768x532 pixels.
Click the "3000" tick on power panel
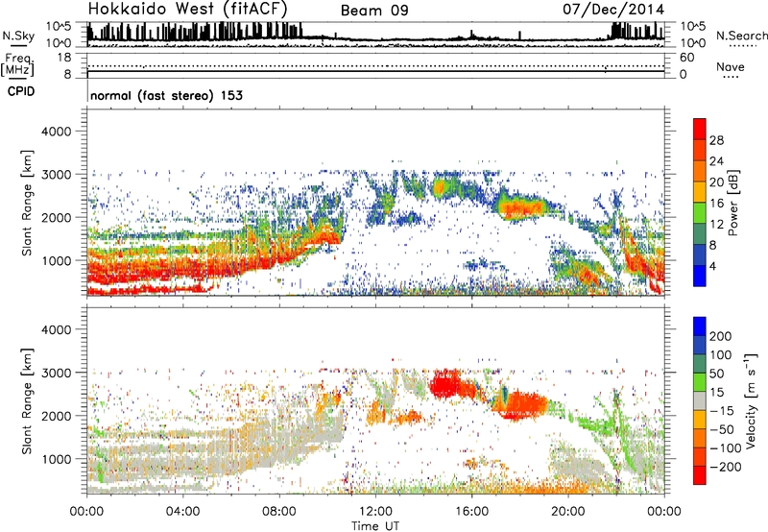tap(56, 175)
